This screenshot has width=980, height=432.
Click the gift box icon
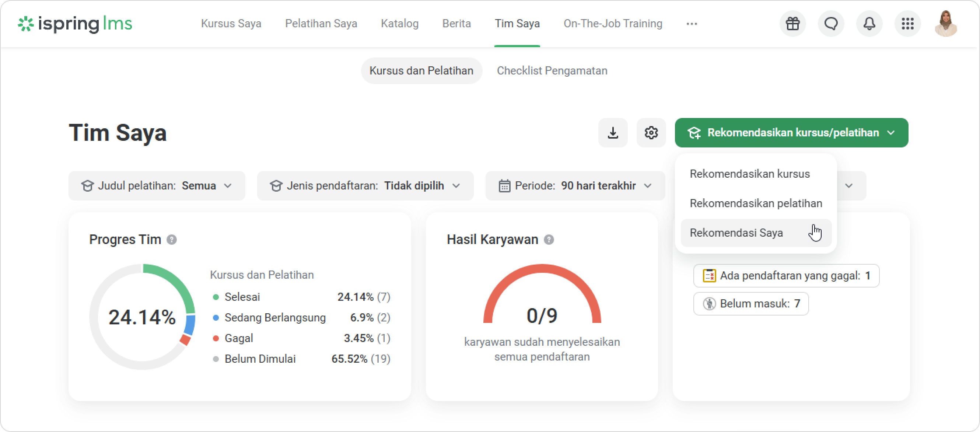click(x=792, y=24)
